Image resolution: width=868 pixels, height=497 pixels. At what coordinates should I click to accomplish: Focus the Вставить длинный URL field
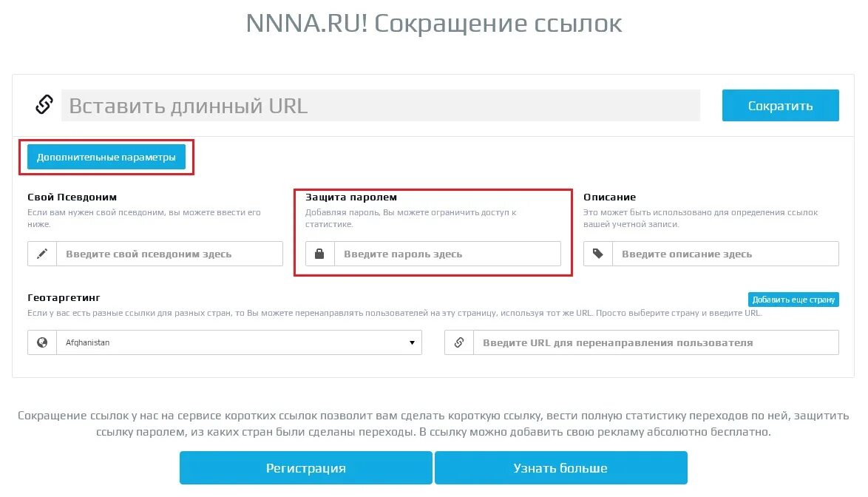coord(381,105)
